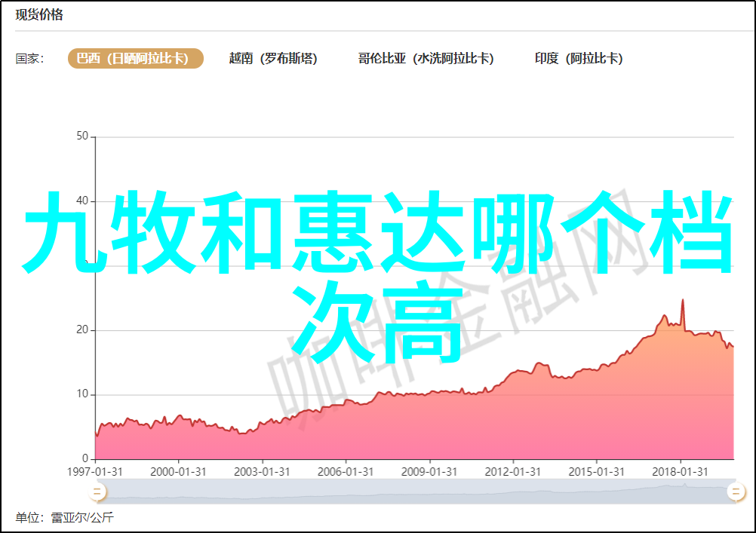Click the 2000-01-31 date label
756x533 pixels.
pos(178,471)
